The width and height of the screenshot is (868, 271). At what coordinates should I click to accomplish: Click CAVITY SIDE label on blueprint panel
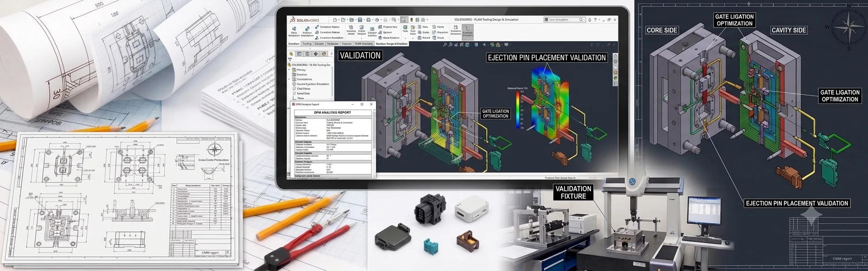click(789, 30)
